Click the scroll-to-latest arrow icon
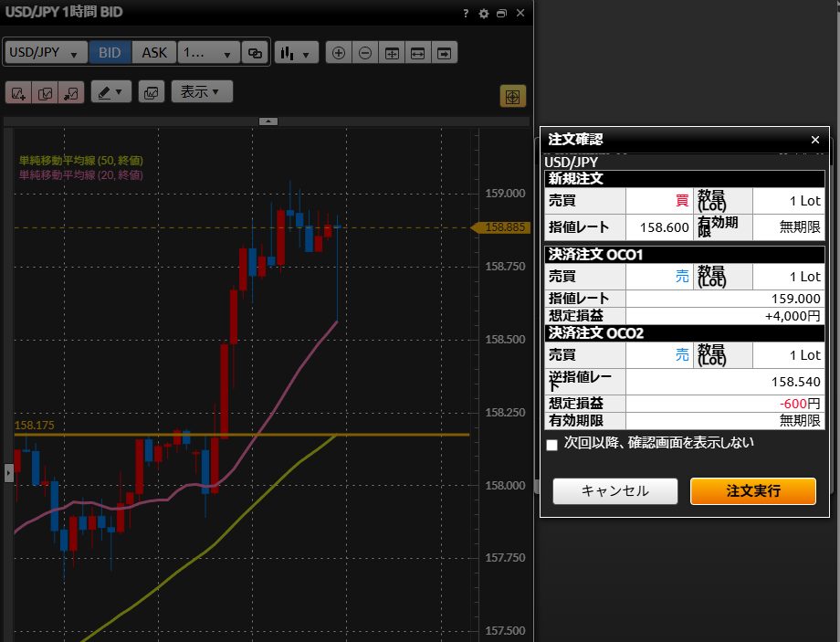Viewport: 840px width, 642px height. click(444, 53)
